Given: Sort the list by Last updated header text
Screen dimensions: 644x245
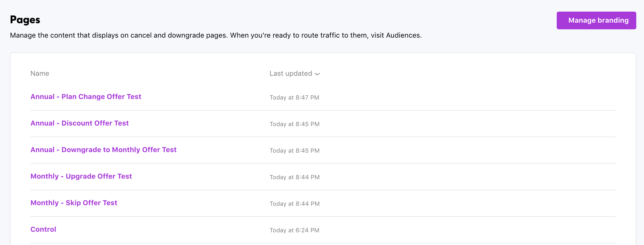Looking at the screenshot, I should [291, 74].
